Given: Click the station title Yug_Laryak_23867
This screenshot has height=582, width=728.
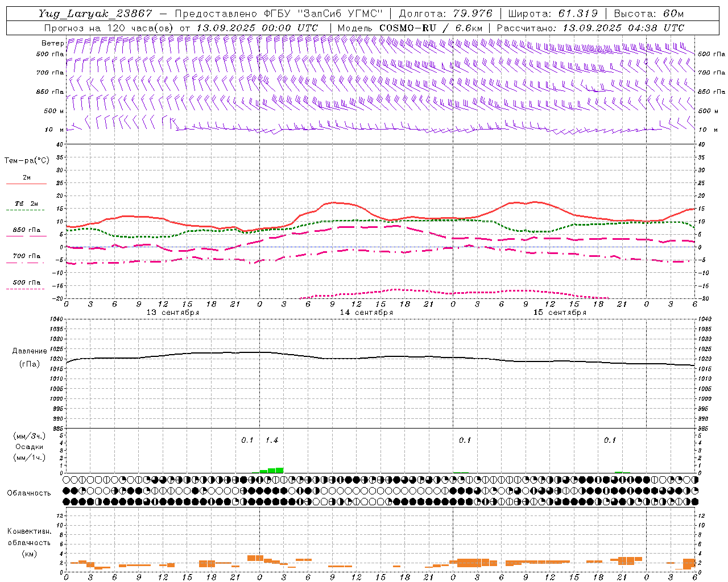Looking at the screenshot, I should [96, 14].
